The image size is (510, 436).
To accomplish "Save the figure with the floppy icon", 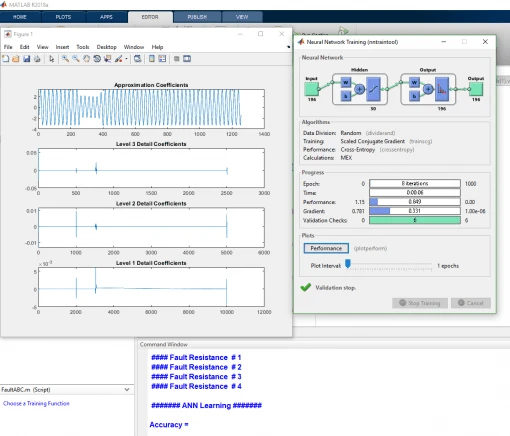I will pyautogui.click(x=27, y=59).
